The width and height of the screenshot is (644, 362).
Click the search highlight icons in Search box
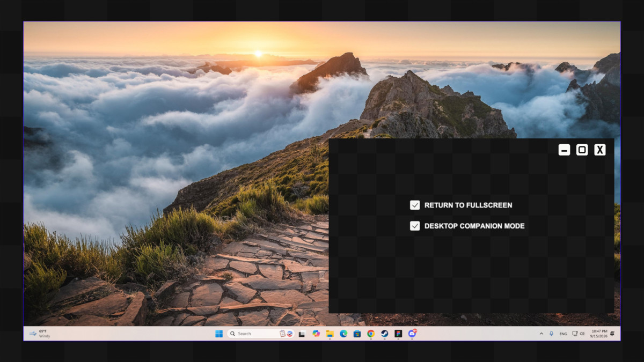[x=286, y=334]
